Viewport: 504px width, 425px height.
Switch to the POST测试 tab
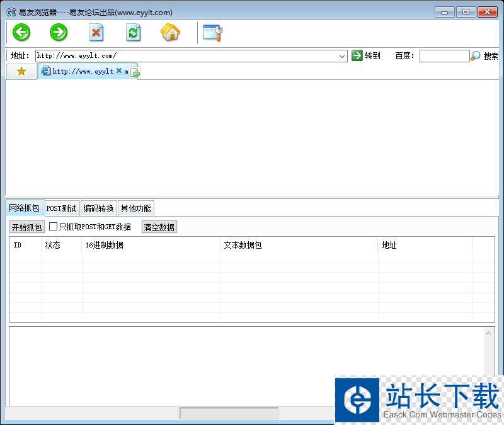(x=62, y=208)
